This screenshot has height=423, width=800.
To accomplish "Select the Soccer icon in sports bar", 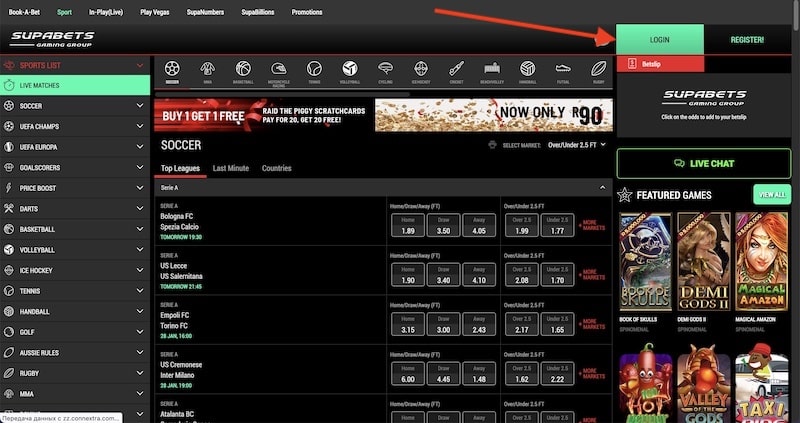I will (172, 68).
